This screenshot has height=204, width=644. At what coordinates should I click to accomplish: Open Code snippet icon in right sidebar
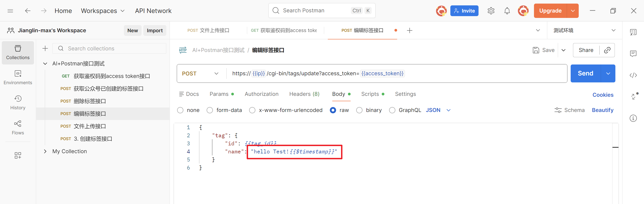633,75
